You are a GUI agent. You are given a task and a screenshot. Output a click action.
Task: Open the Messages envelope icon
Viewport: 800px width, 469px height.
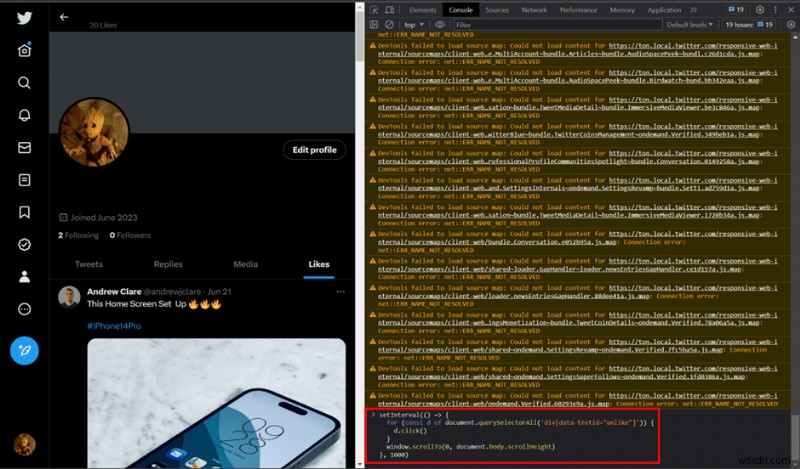pyautogui.click(x=24, y=147)
